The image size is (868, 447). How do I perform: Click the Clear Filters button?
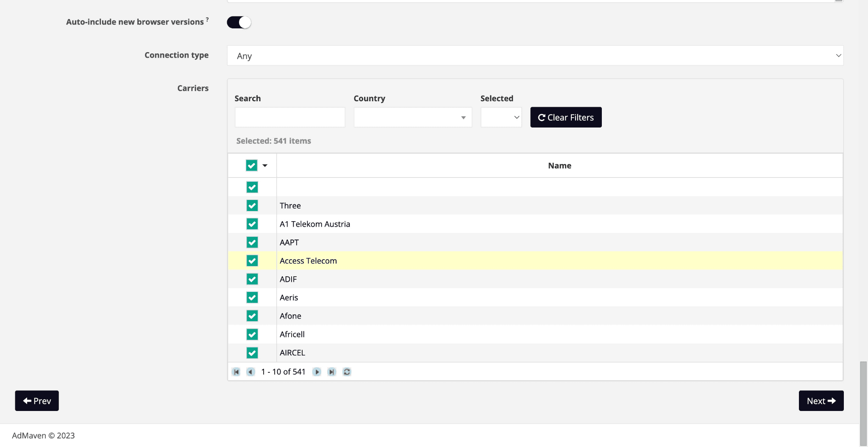coord(566,117)
